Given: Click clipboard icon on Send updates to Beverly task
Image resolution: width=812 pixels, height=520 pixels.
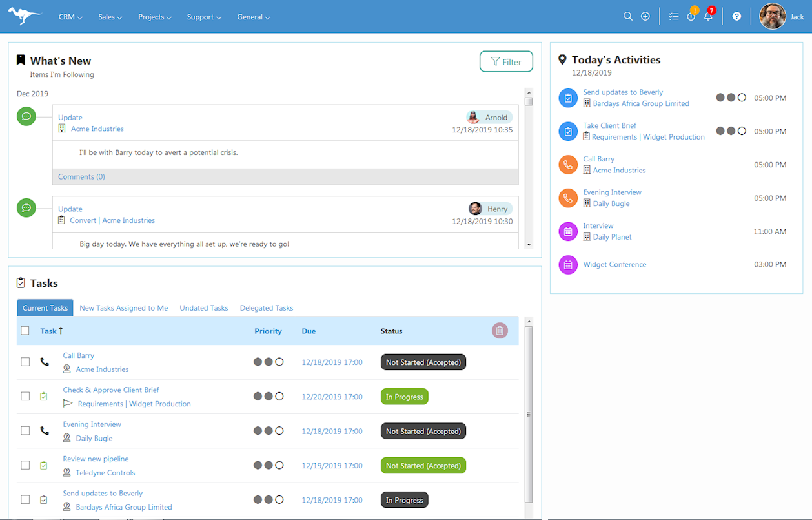Looking at the screenshot, I should pos(44,499).
